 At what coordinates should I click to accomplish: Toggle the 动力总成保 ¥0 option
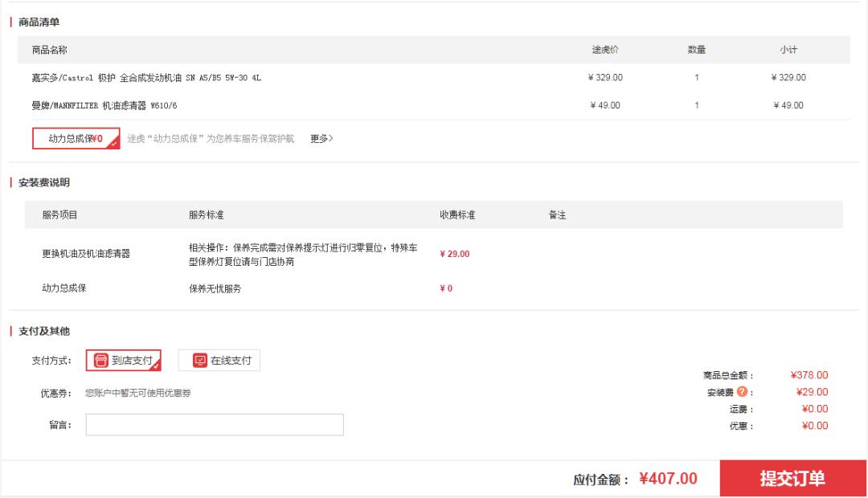76,138
